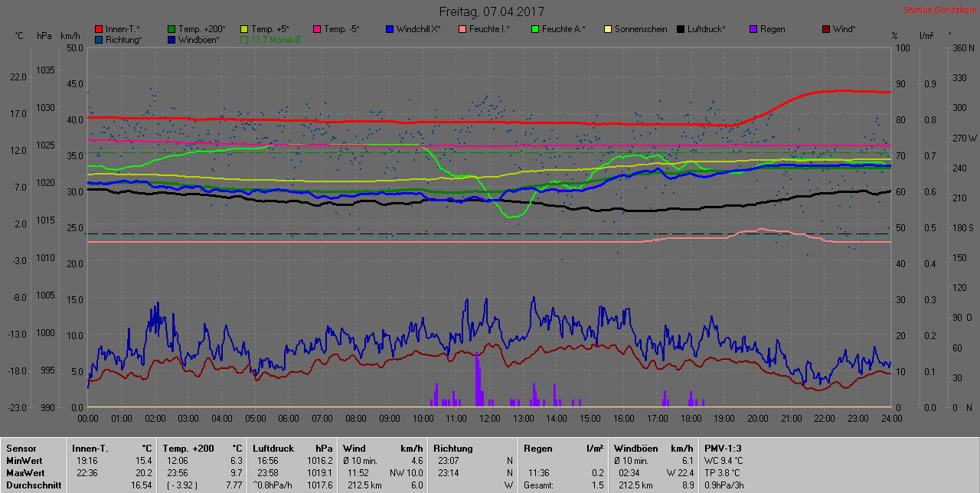This screenshot has height=493, width=980.
Task: Click the 18:00 time axis label
Action: click(x=691, y=418)
